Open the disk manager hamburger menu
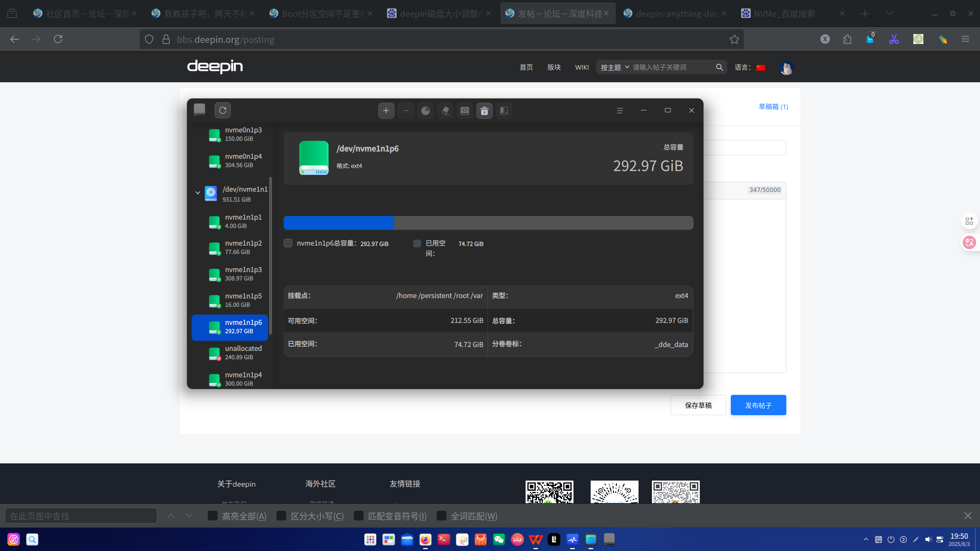Image resolution: width=980 pixels, height=551 pixels. pos(620,111)
